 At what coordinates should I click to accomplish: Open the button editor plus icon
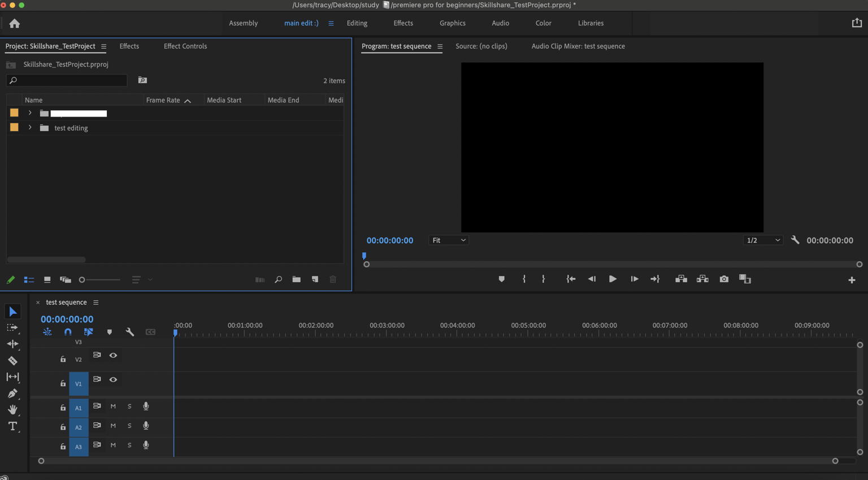[x=852, y=280]
